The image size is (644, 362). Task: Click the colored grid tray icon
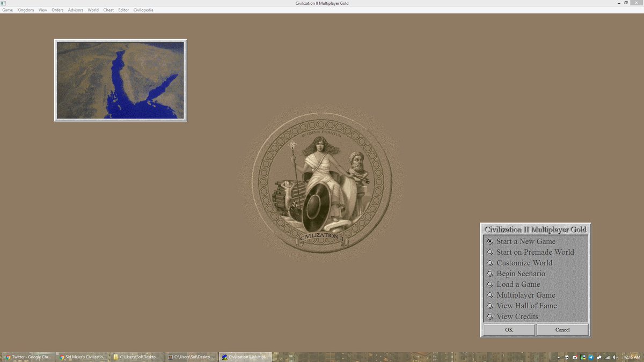(x=583, y=357)
